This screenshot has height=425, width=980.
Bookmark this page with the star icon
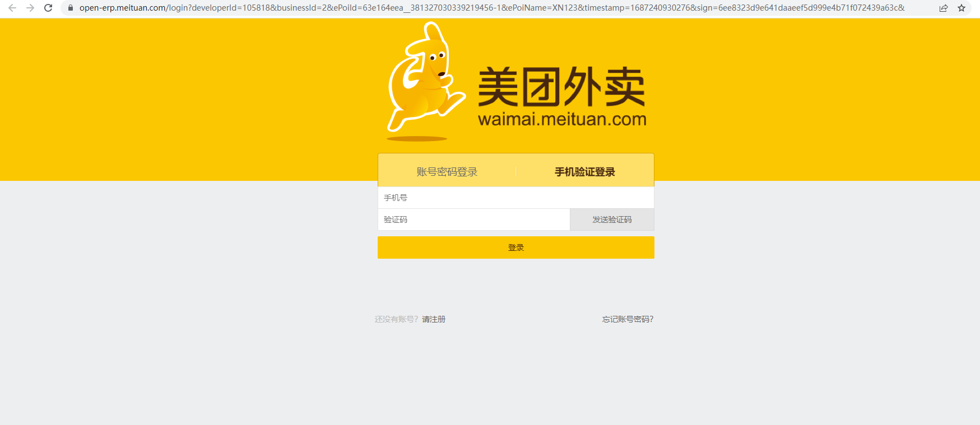(x=962, y=8)
